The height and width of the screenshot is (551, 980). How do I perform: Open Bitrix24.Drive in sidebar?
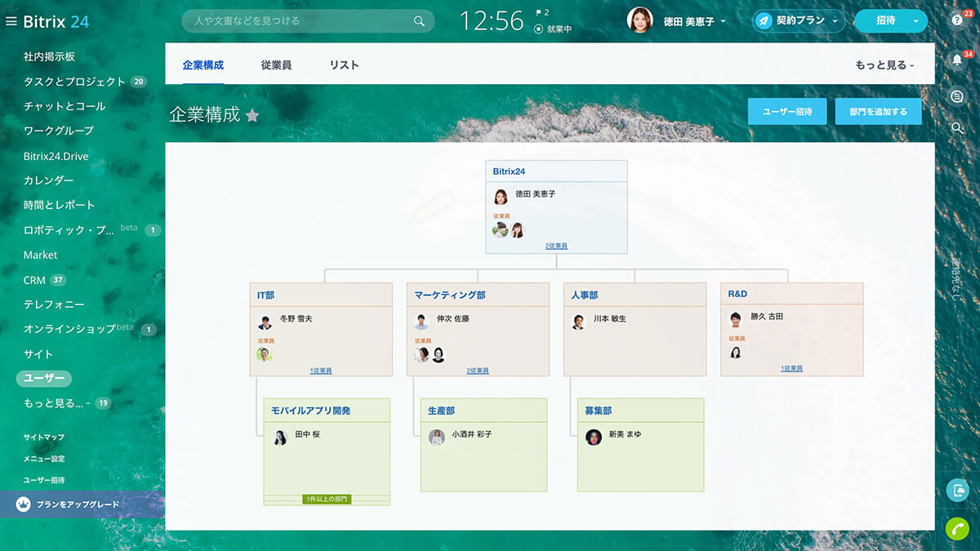coord(56,156)
